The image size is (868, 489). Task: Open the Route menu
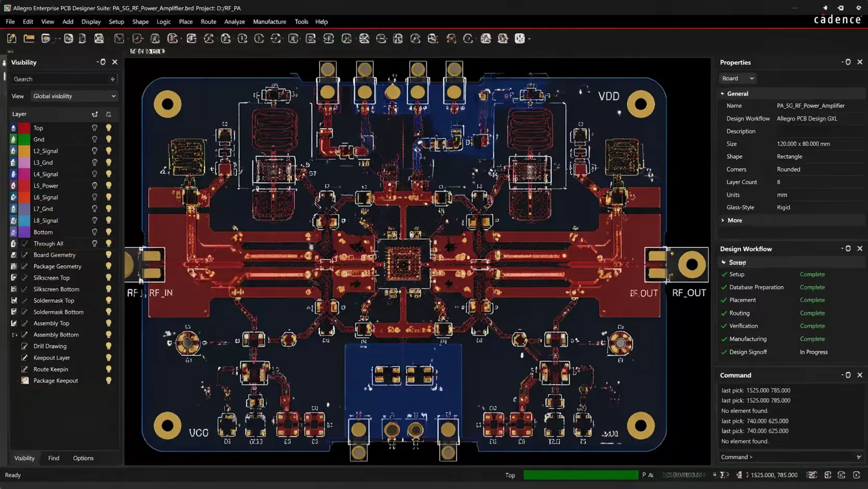click(208, 21)
